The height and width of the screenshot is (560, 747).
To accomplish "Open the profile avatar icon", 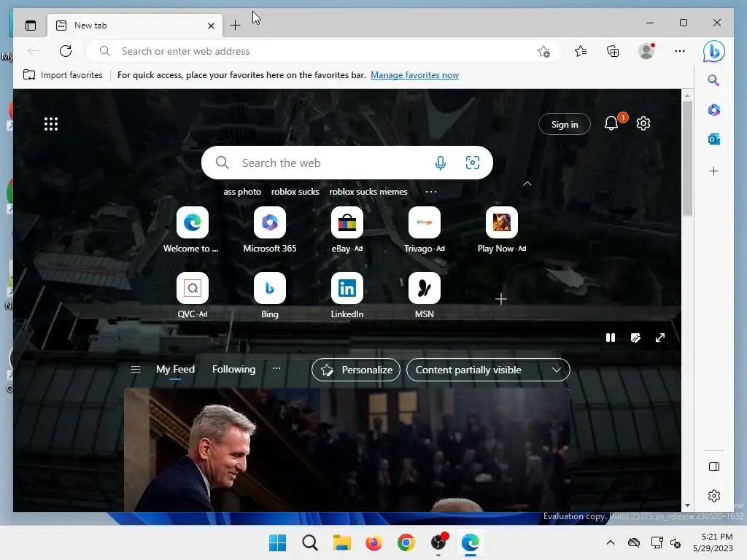I will (x=646, y=51).
